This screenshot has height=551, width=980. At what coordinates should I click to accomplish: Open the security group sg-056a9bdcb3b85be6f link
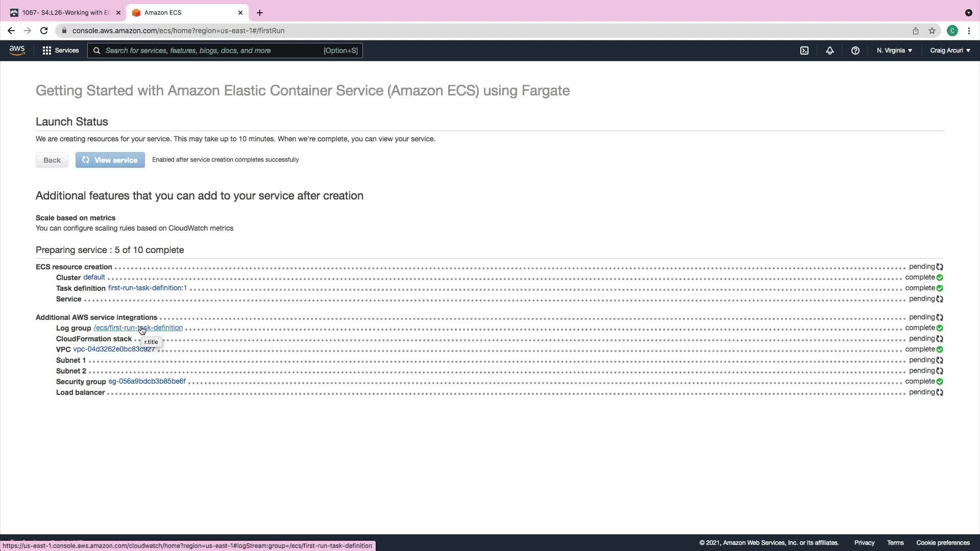tap(147, 381)
